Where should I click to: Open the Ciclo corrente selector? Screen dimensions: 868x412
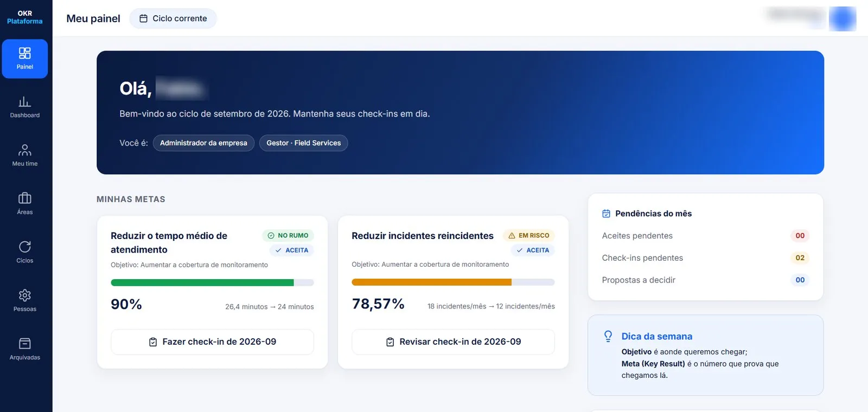point(173,18)
